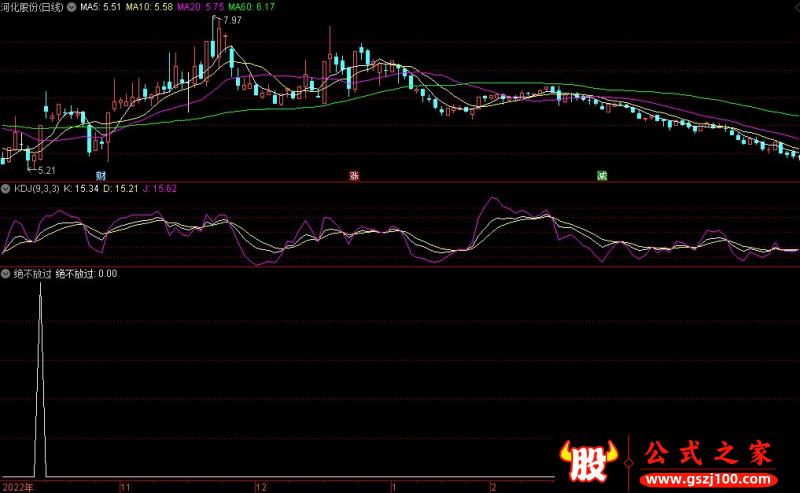Click the blue 财 event marker icon
Image resolution: width=800 pixels, height=493 pixels.
click(x=101, y=175)
